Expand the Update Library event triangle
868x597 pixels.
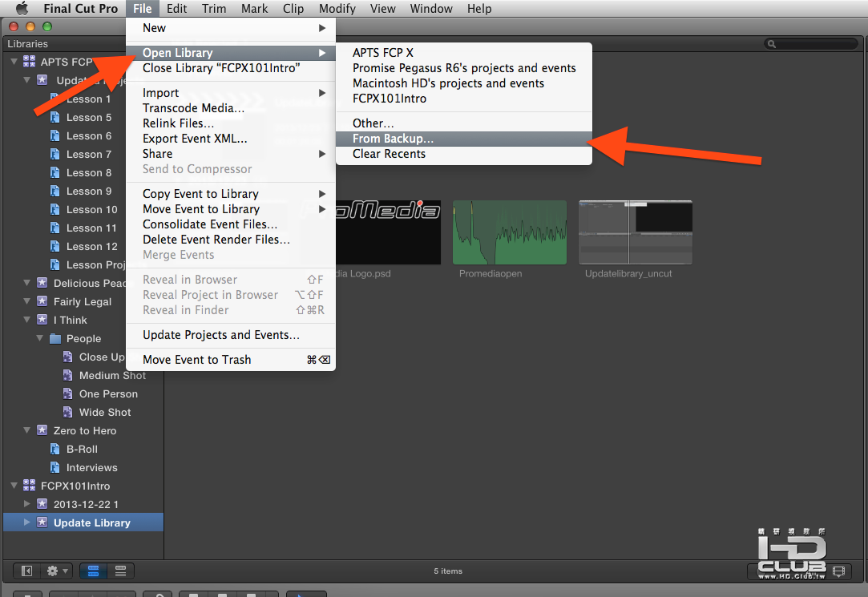tap(26, 522)
